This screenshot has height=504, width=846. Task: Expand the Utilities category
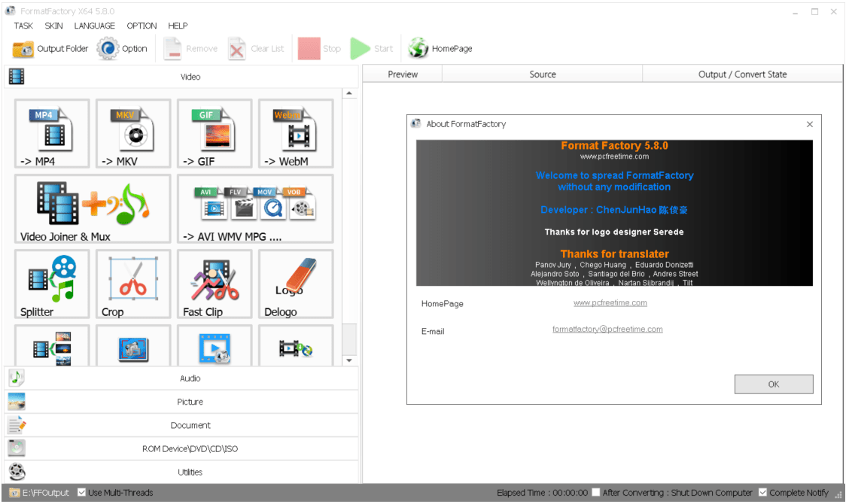click(x=181, y=472)
